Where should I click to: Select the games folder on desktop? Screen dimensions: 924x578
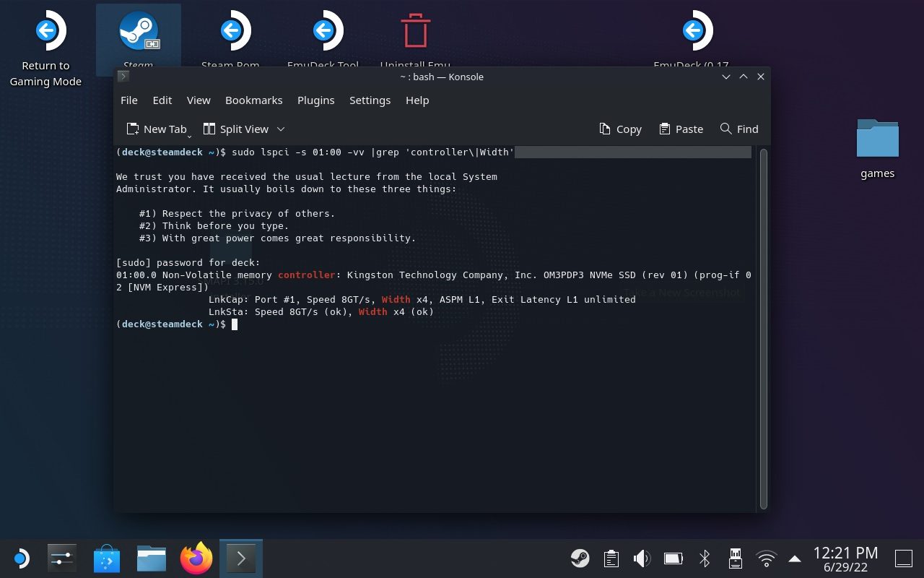click(877, 148)
